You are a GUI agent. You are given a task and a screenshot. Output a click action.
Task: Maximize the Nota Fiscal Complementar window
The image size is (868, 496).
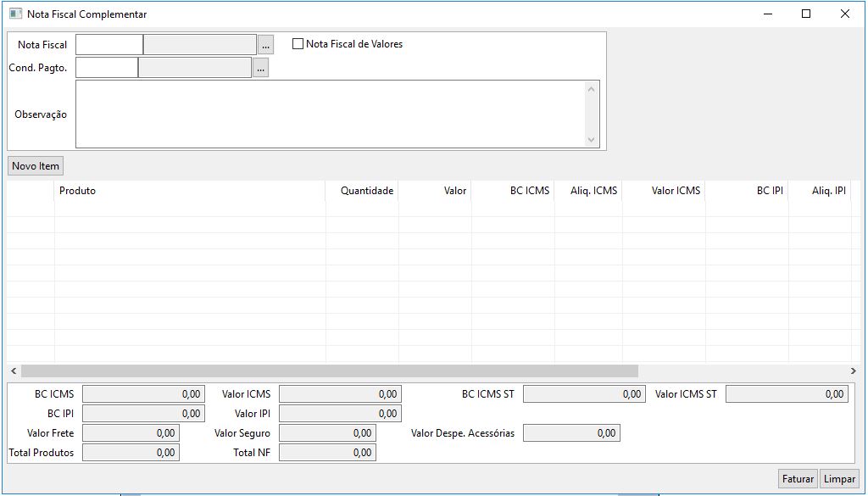(806, 14)
